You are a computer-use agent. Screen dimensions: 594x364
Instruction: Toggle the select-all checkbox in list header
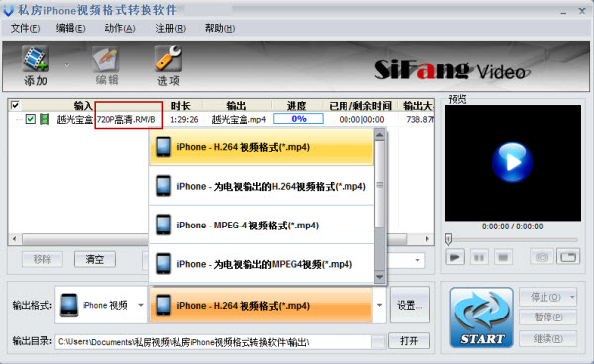tap(15, 105)
